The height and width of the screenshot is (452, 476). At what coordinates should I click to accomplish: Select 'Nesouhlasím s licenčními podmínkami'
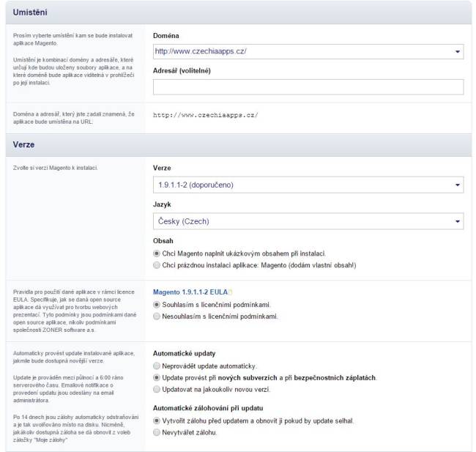click(157, 316)
